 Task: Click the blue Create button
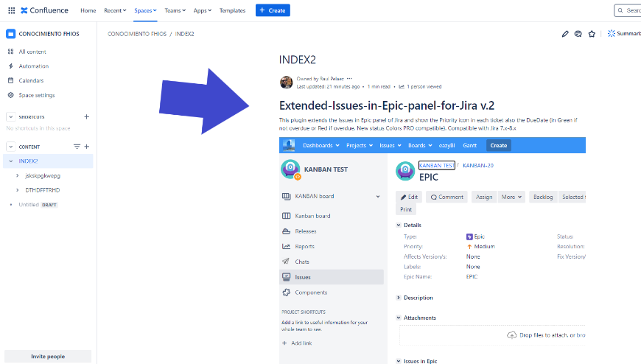point(273,10)
